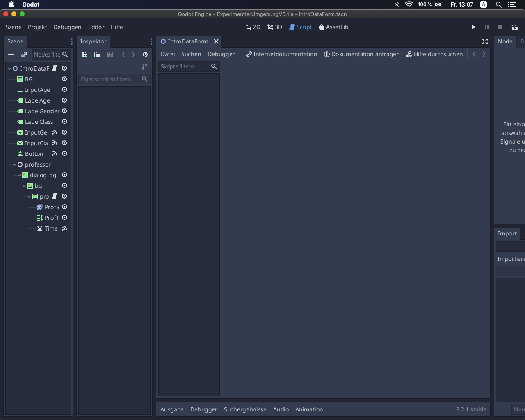Hide the BG node in the scene tree
Image resolution: width=525 pixels, height=420 pixels.
(x=64, y=79)
